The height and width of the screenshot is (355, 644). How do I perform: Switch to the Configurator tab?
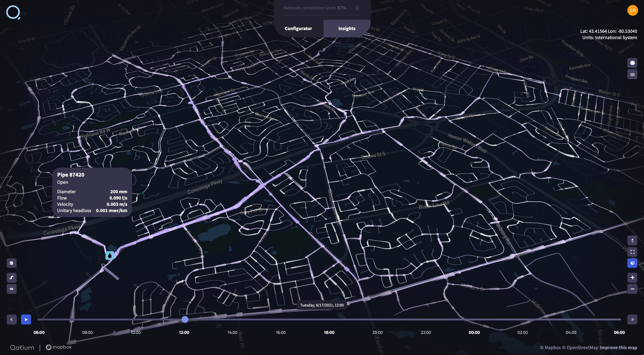298,29
